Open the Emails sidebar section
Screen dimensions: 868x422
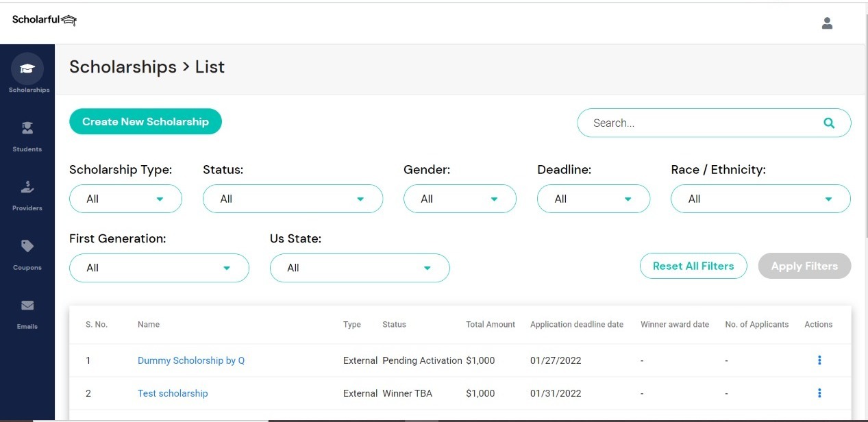click(27, 306)
